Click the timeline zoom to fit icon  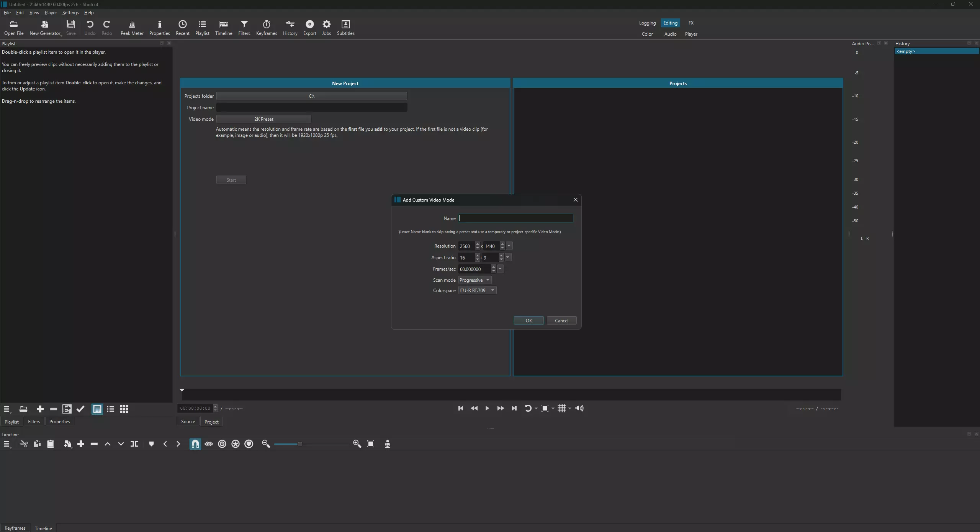point(370,444)
